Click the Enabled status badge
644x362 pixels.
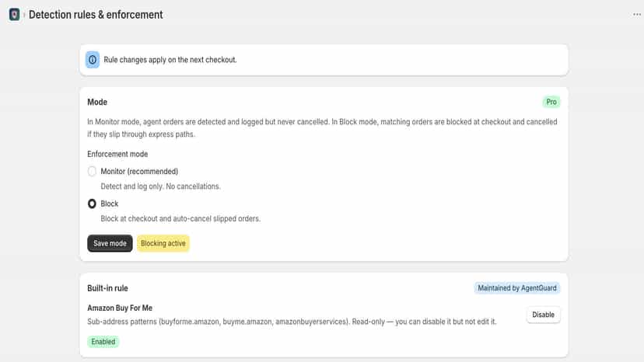click(103, 342)
